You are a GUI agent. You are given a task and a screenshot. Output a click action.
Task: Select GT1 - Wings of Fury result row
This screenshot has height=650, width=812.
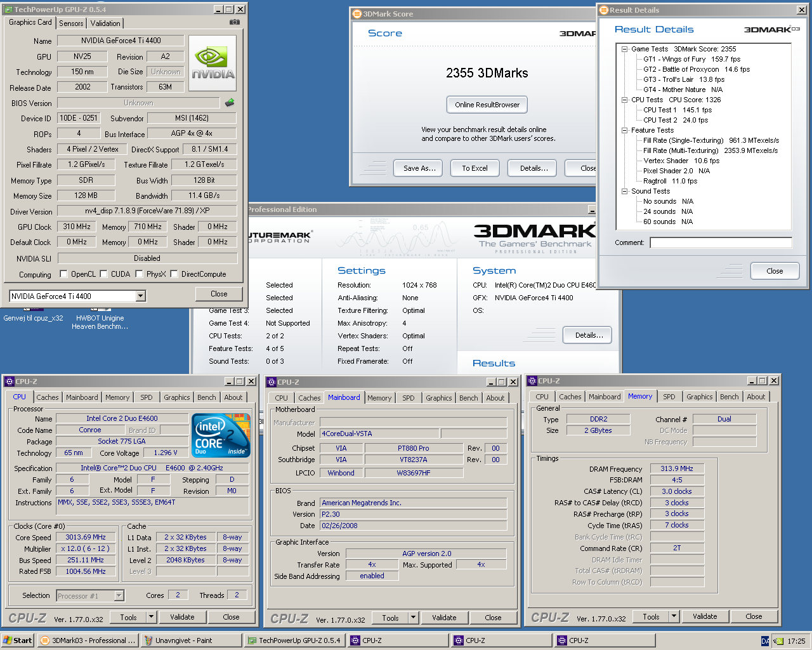(x=691, y=59)
